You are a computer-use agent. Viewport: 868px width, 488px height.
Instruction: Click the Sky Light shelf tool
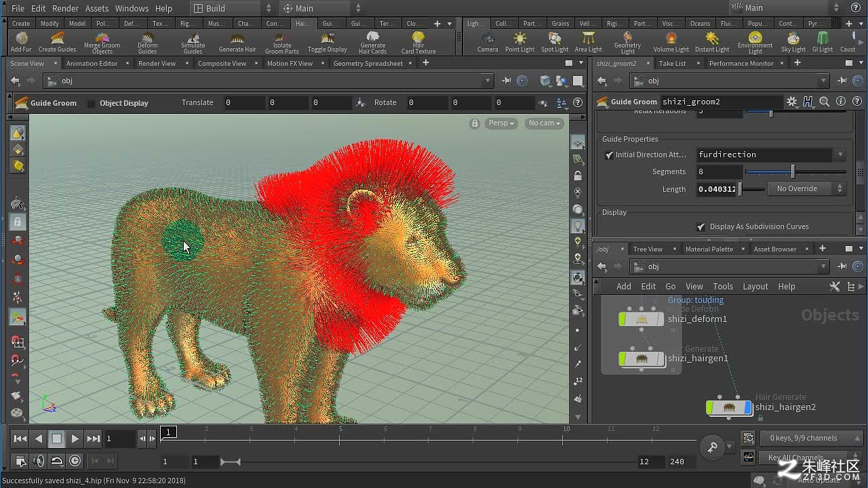(793, 42)
